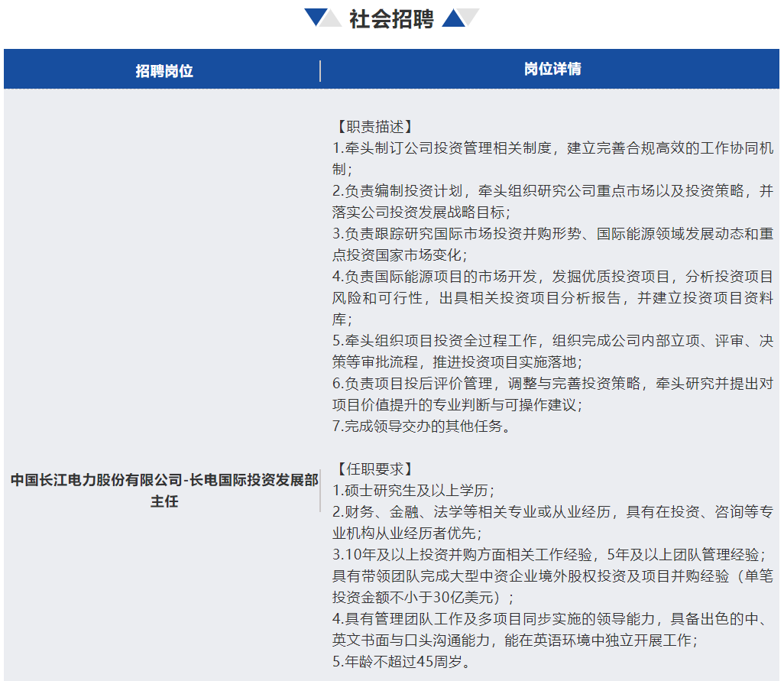Click line 4.负责国际能源项目的市场开发
The image size is (784, 681).
[552, 297]
